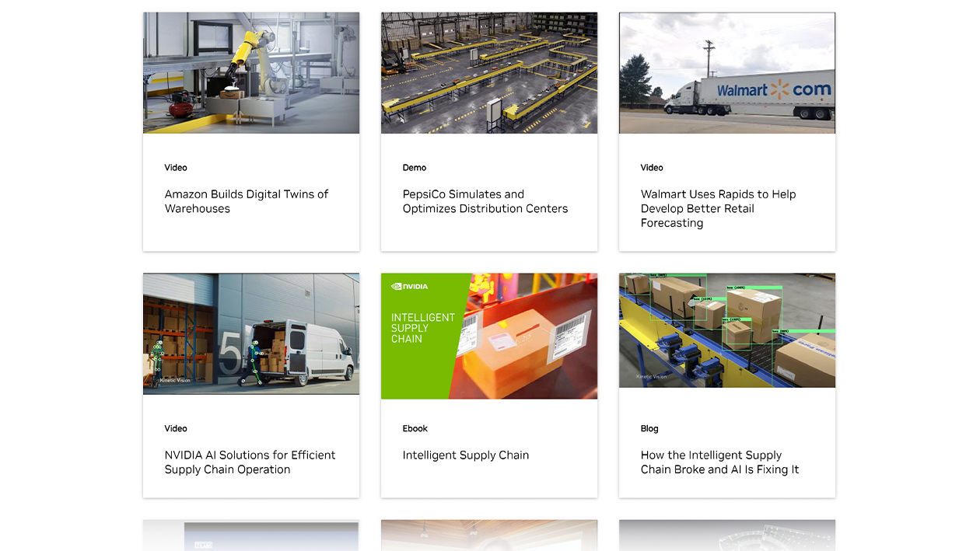Select the Video label on the Amazon card
Image resolution: width=980 pixels, height=551 pixels.
click(x=176, y=167)
